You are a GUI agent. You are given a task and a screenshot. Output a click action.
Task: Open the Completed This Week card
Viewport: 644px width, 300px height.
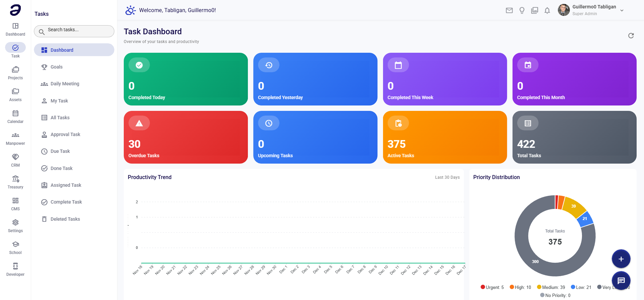(445, 79)
